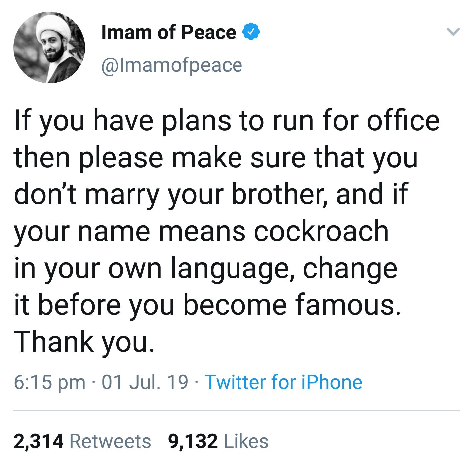This screenshot has height=466, width=476.
Task: Open the @Imamofpeace handle
Action: pyautogui.click(x=172, y=65)
